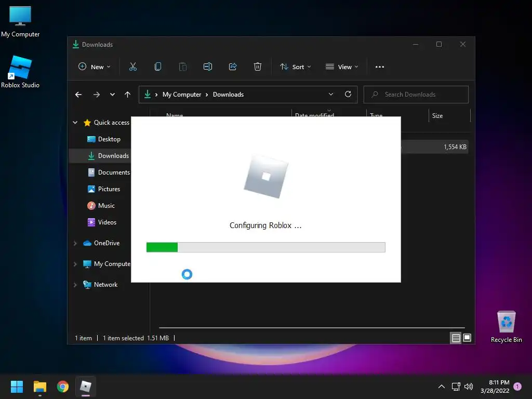Expand the OneDrive tree node
Image resolution: width=532 pixels, height=399 pixels.
tap(75, 243)
